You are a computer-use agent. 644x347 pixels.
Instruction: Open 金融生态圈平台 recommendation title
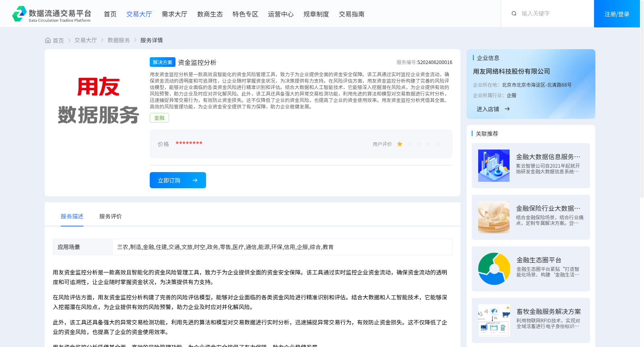(539, 260)
